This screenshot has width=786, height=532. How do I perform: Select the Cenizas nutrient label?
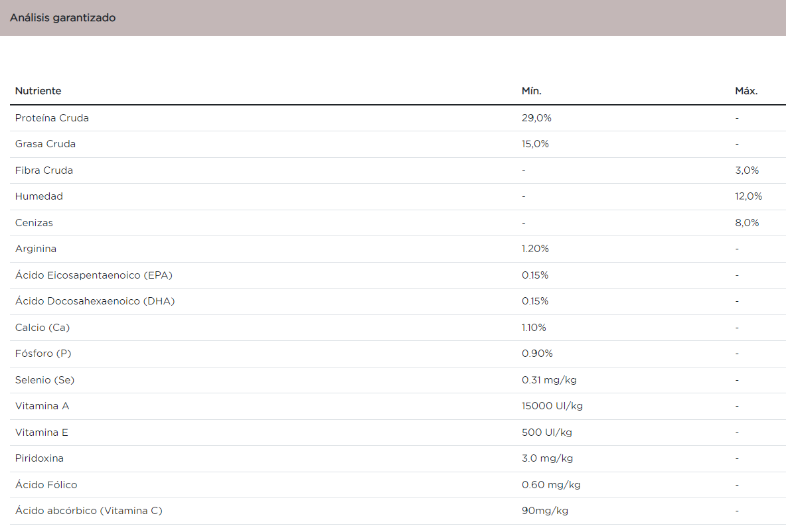click(34, 223)
